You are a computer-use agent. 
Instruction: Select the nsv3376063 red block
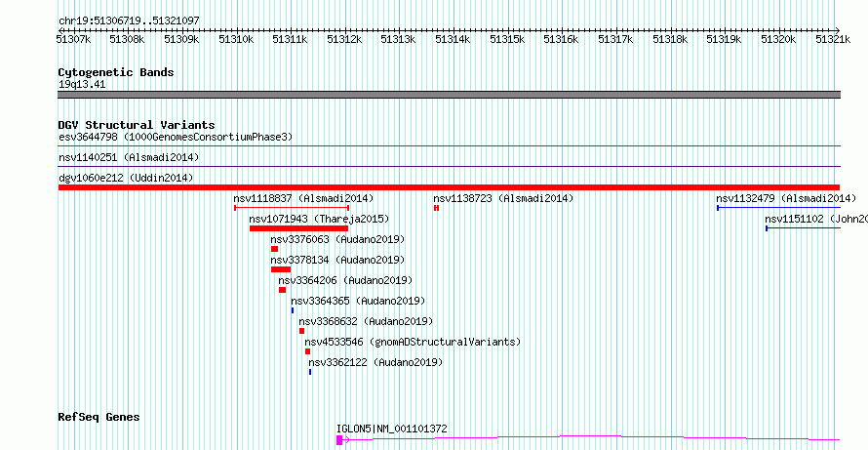[275, 249]
